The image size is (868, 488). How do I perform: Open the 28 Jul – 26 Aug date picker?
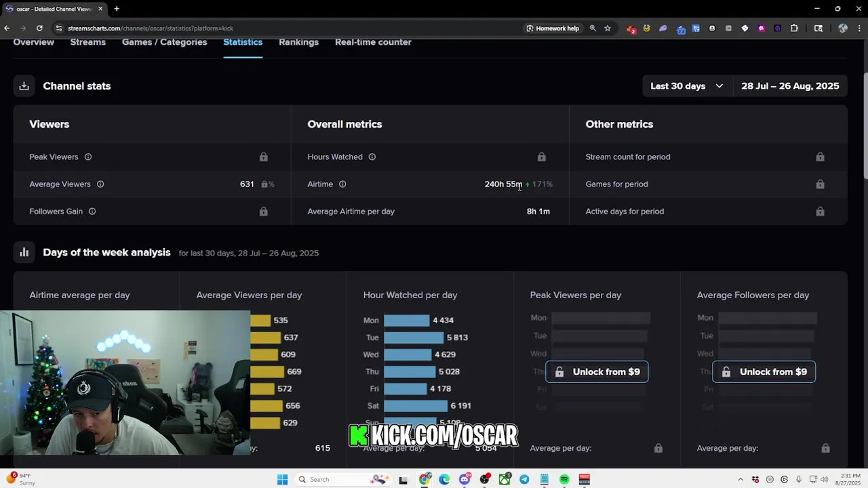(x=790, y=86)
